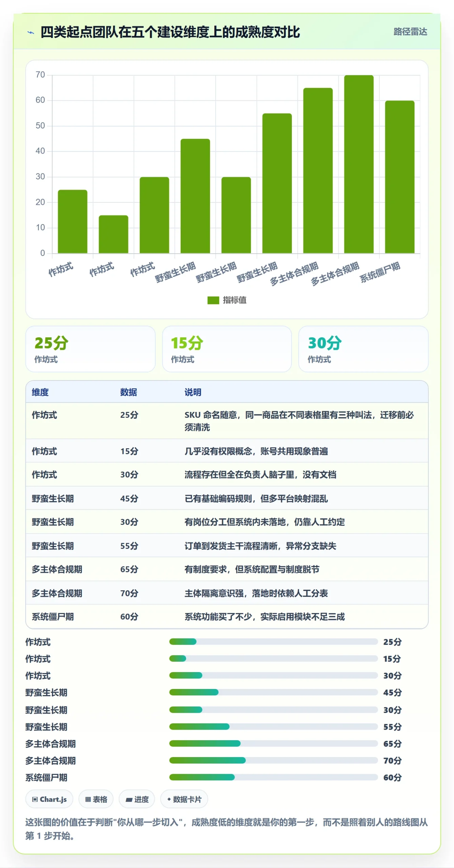The height and width of the screenshot is (868, 454).
Task: Click the progress bar labeled 60分
Action: (274, 777)
